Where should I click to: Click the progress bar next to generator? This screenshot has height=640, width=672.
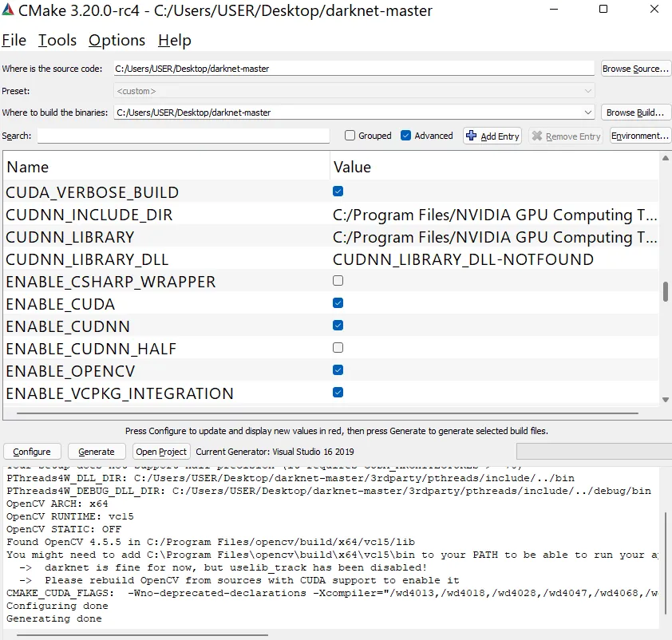point(594,452)
